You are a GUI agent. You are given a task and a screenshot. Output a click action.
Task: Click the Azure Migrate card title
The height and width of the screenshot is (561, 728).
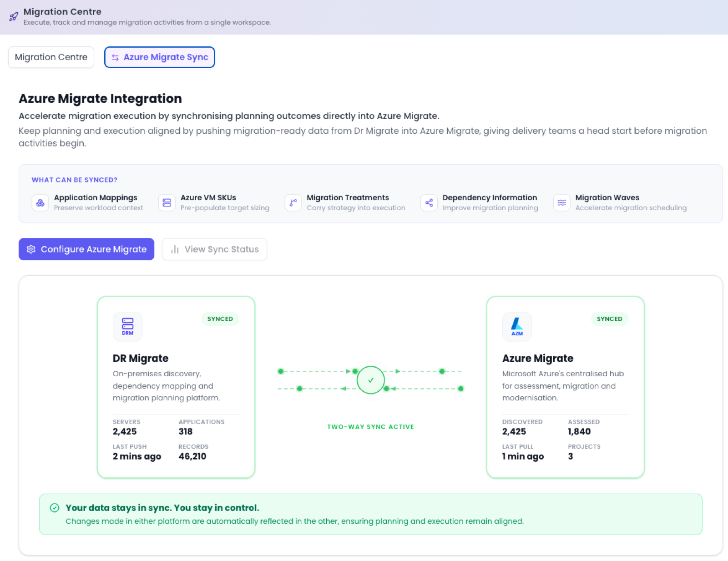(x=538, y=359)
